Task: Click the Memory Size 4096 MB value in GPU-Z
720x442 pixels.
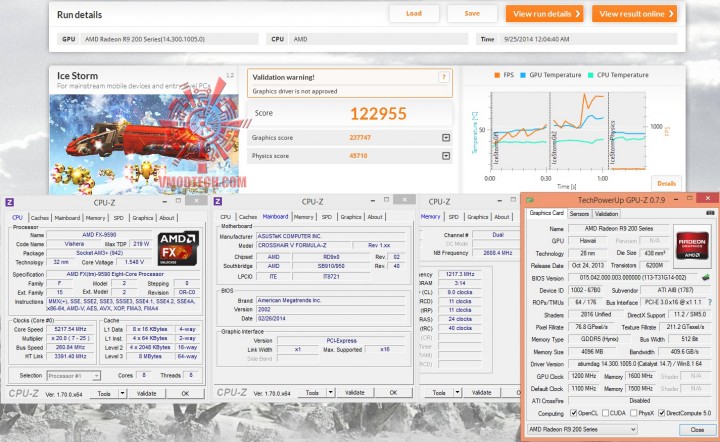Action: point(593,352)
